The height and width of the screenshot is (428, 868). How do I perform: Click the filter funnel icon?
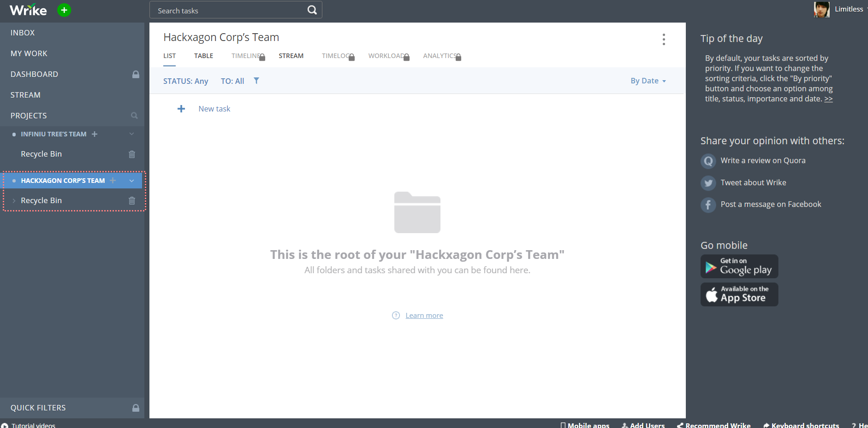[x=256, y=81]
